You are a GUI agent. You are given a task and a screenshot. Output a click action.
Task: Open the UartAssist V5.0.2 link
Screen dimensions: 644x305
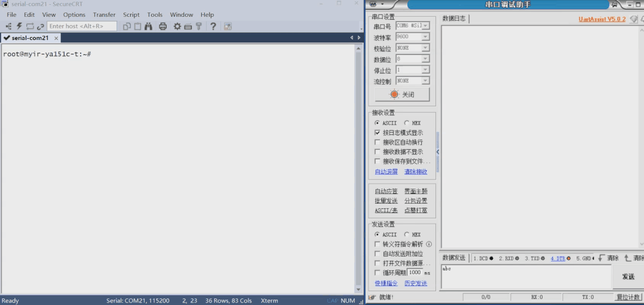click(602, 19)
